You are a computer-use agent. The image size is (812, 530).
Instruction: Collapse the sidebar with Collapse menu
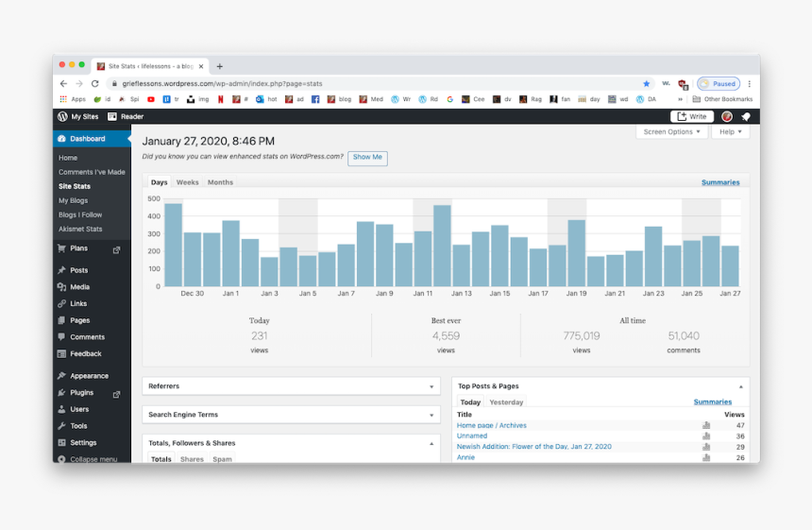coord(93,459)
